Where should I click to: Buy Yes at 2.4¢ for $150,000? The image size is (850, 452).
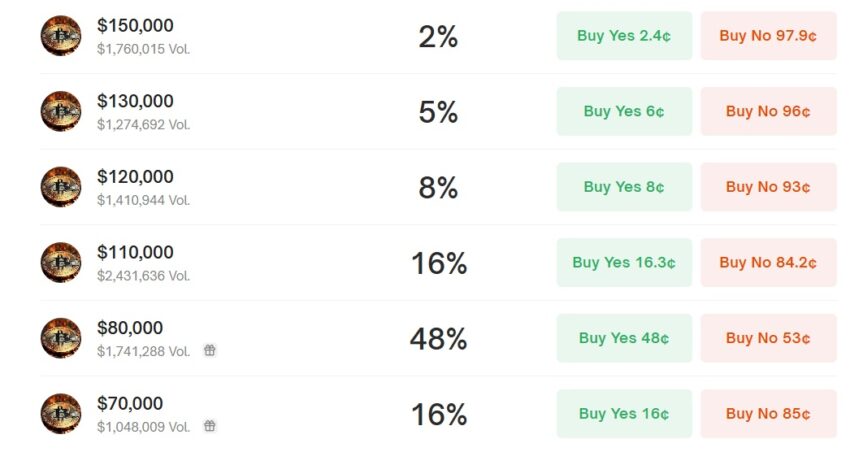(x=624, y=36)
